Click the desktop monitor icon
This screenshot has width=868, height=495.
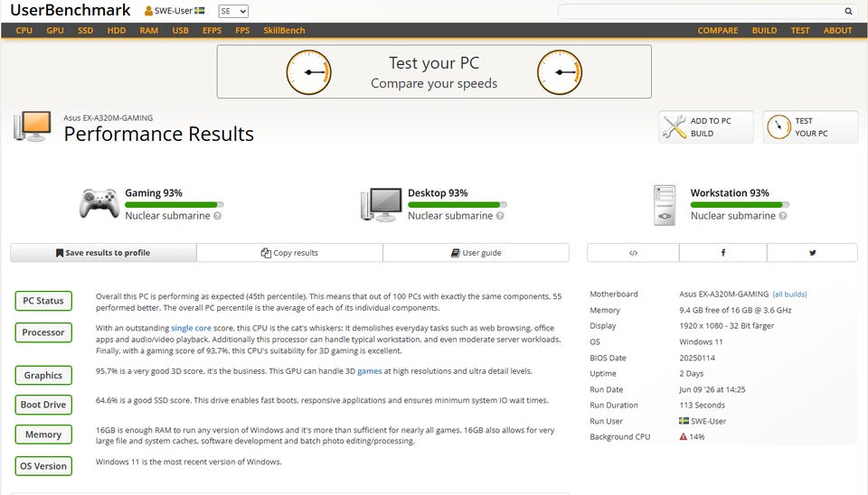point(381,204)
